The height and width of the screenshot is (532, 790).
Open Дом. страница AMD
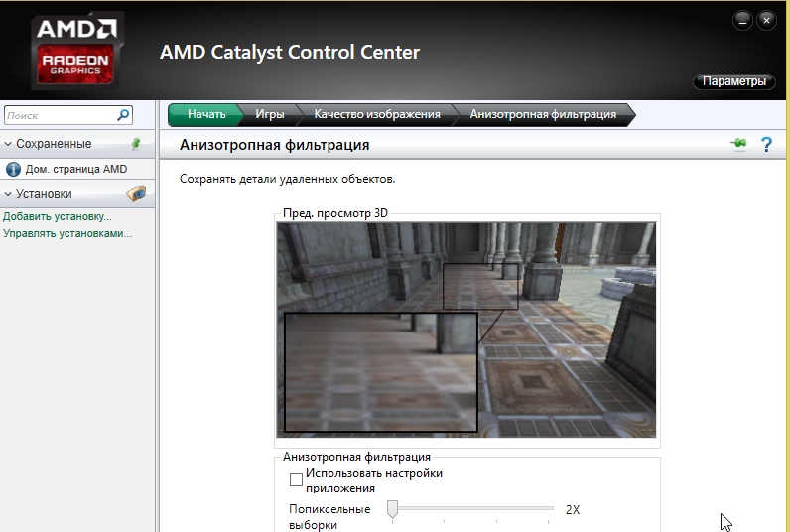(76, 170)
